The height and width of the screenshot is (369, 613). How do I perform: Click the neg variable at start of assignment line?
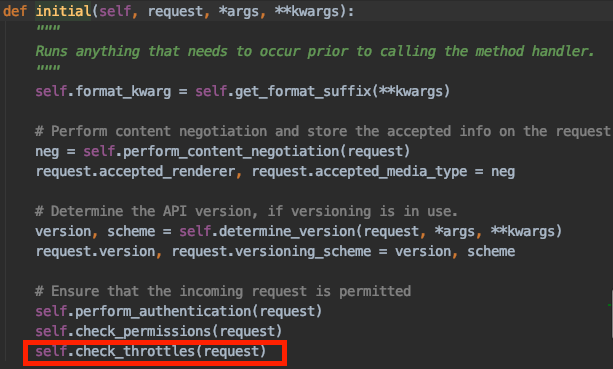pyautogui.click(x=47, y=151)
